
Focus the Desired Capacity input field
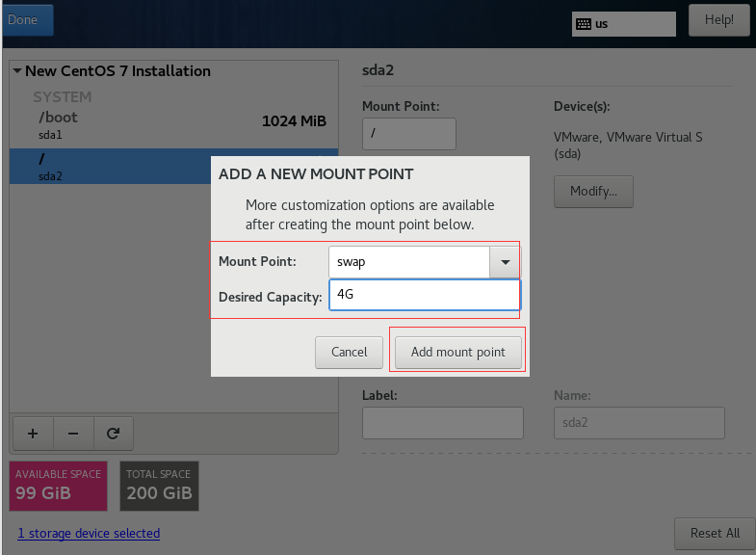pyautogui.click(x=424, y=296)
